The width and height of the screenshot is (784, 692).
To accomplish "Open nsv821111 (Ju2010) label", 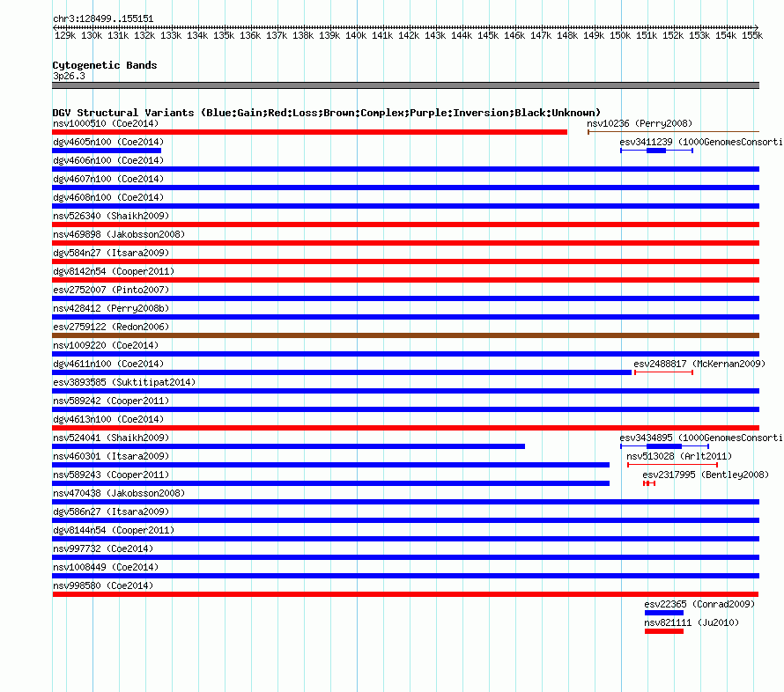I will (x=692, y=622).
